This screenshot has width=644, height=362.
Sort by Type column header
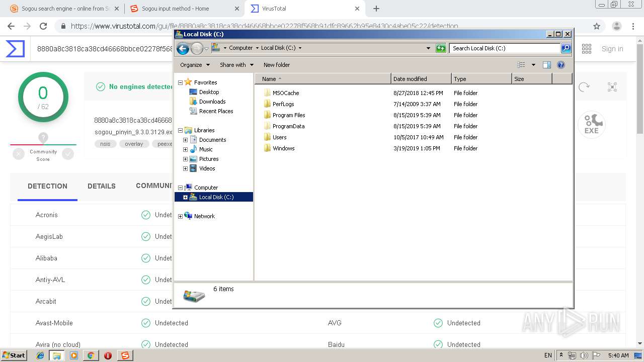[481, 79]
